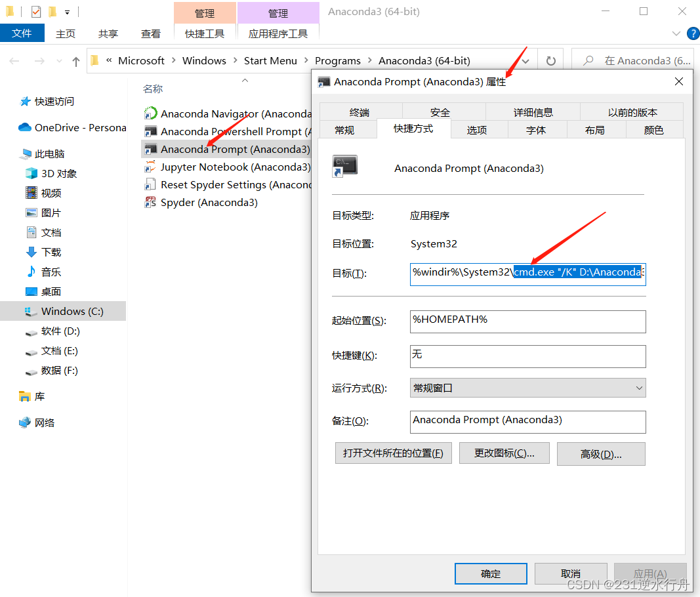Click 取消 Cancel button
The height and width of the screenshot is (597, 700).
(x=571, y=573)
